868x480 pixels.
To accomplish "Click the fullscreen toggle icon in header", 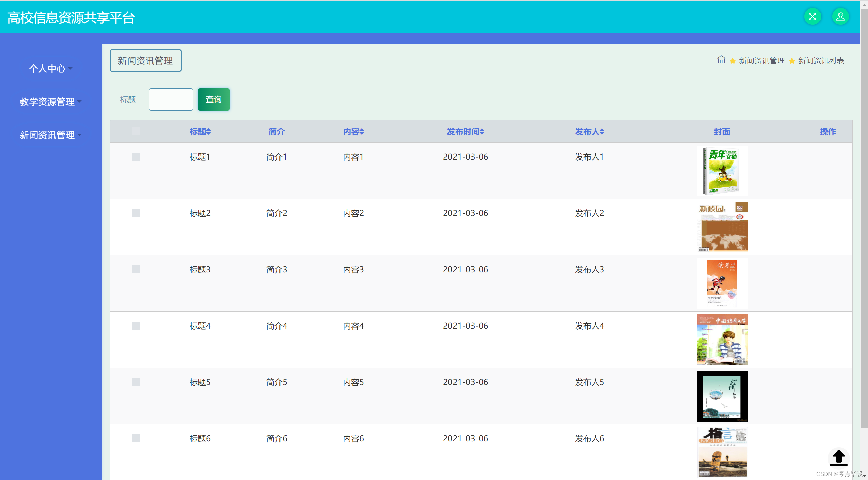I will tap(812, 17).
